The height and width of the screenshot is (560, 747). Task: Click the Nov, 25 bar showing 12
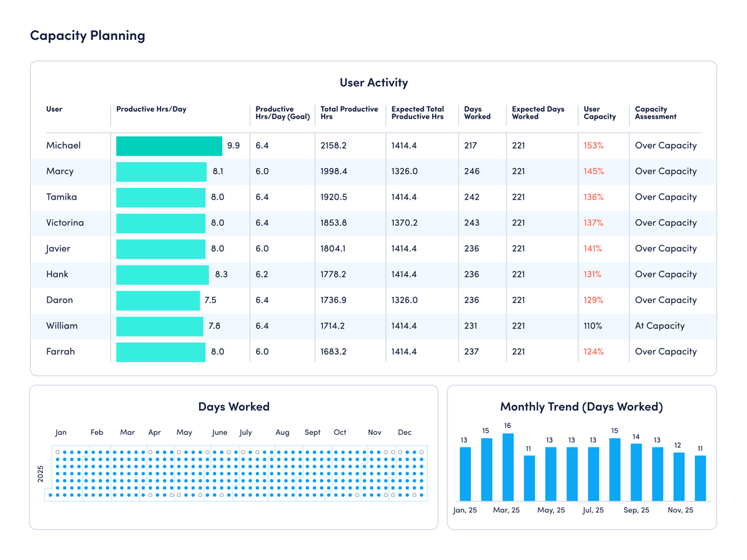pos(679,476)
